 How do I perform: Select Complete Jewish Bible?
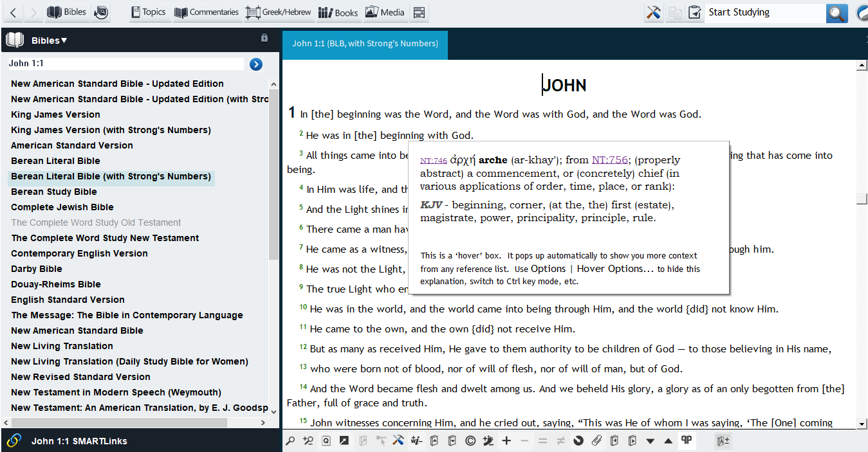(62, 207)
